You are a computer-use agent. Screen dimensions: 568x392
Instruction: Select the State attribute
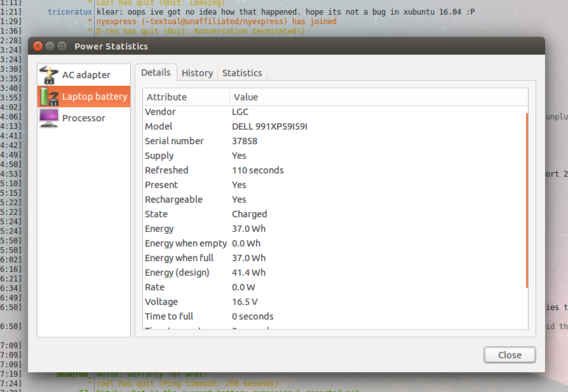156,214
